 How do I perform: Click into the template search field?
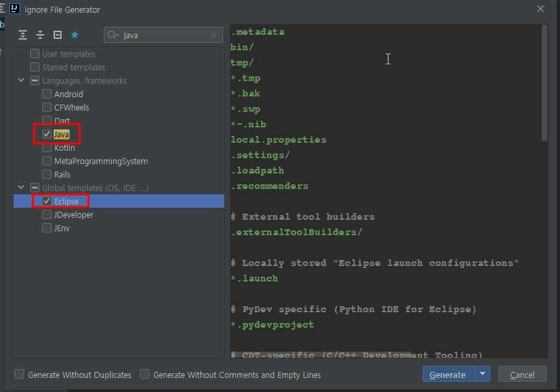pos(164,35)
